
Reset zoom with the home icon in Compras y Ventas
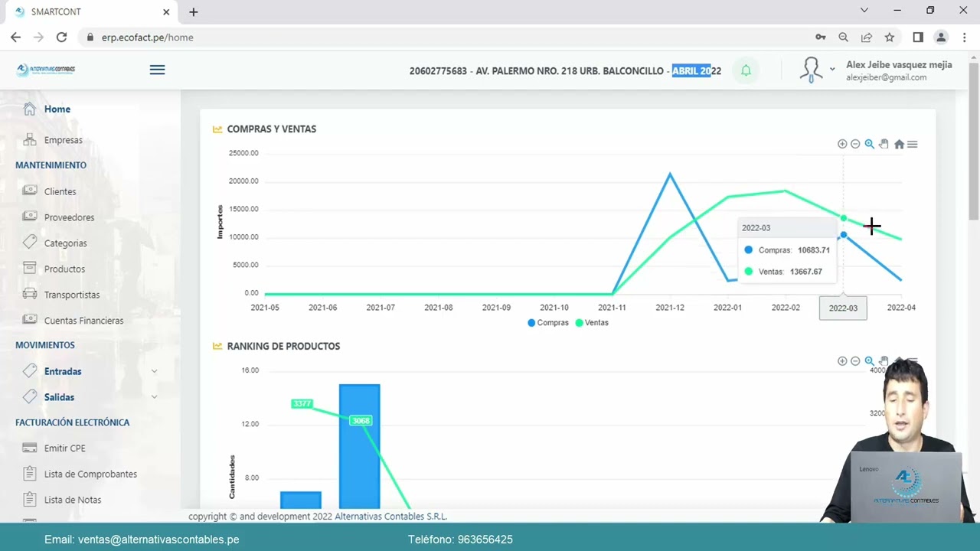[x=899, y=144]
